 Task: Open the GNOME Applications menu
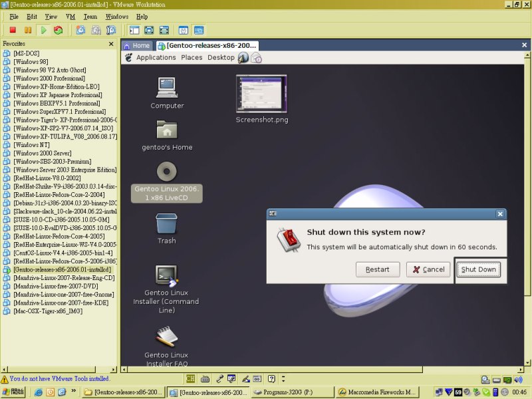pyautogui.click(x=156, y=57)
